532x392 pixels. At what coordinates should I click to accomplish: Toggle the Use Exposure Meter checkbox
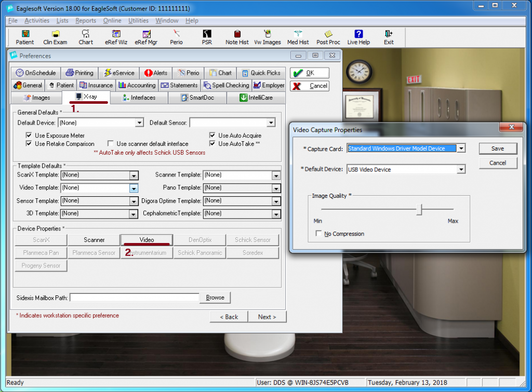pos(30,136)
